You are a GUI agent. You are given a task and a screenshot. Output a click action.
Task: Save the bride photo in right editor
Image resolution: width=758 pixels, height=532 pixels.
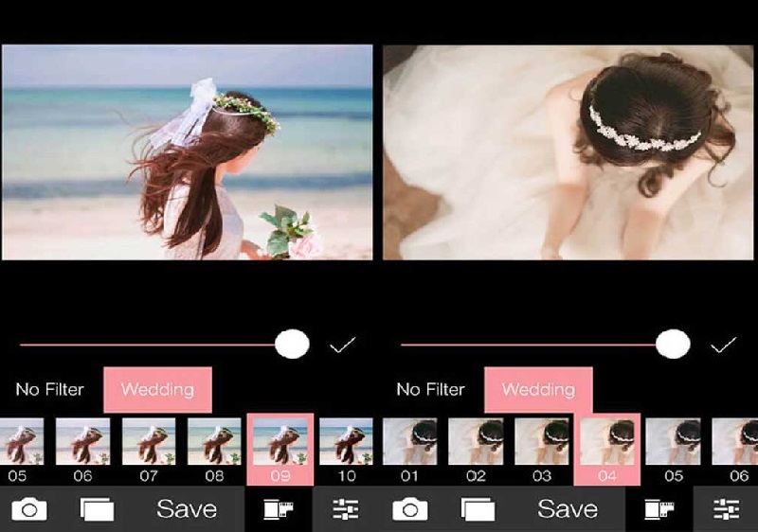coord(568,509)
